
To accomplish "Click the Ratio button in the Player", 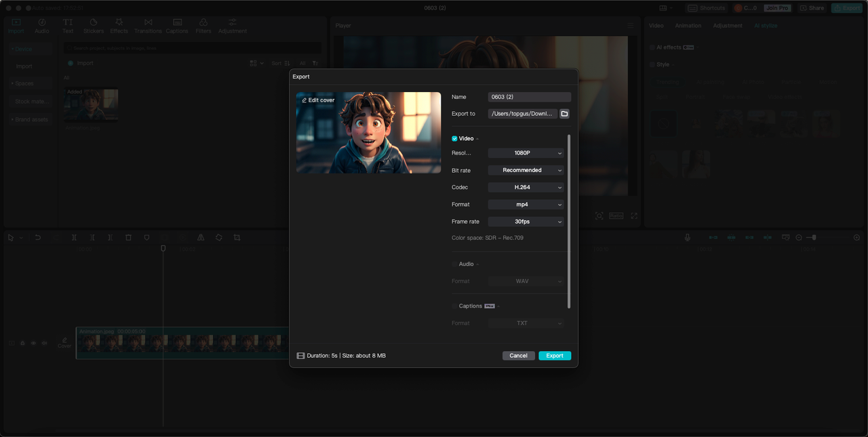I will coord(616,215).
